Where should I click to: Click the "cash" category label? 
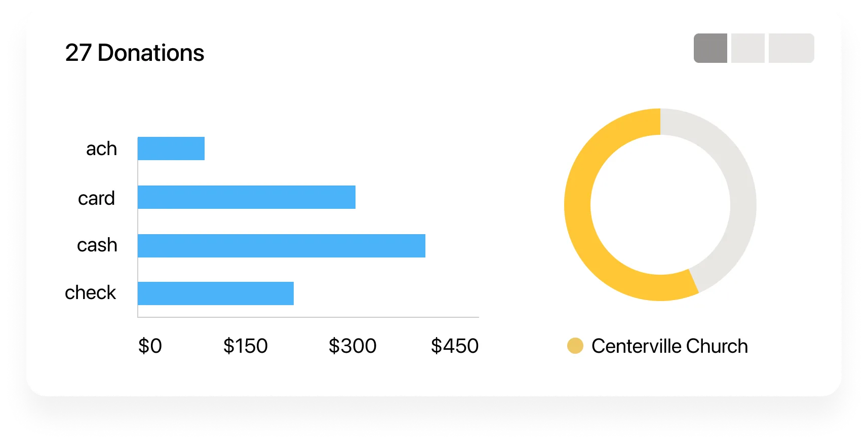97,245
